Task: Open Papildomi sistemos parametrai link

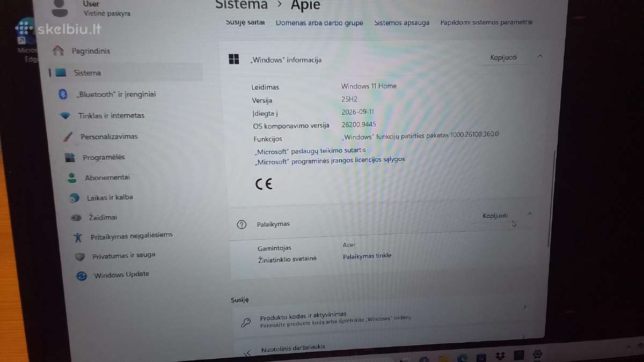Action: coord(486,23)
